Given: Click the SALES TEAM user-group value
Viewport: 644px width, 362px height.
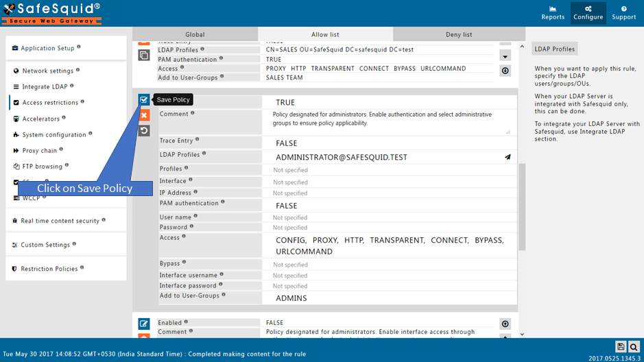Looking at the screenshot, I should pyautogui.click(x=284, y=77).
